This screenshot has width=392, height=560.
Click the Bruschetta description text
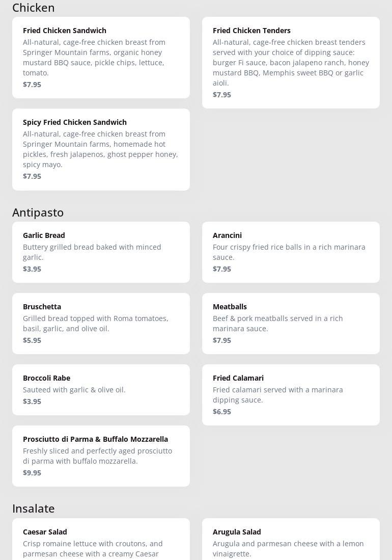coord(95,323)
